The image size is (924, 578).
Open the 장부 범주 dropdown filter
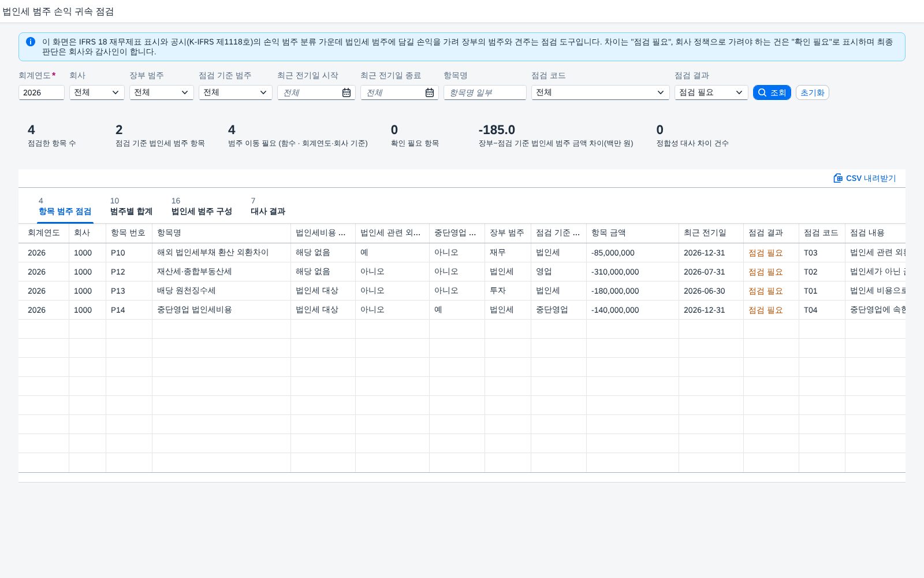[x=161, y=92]
